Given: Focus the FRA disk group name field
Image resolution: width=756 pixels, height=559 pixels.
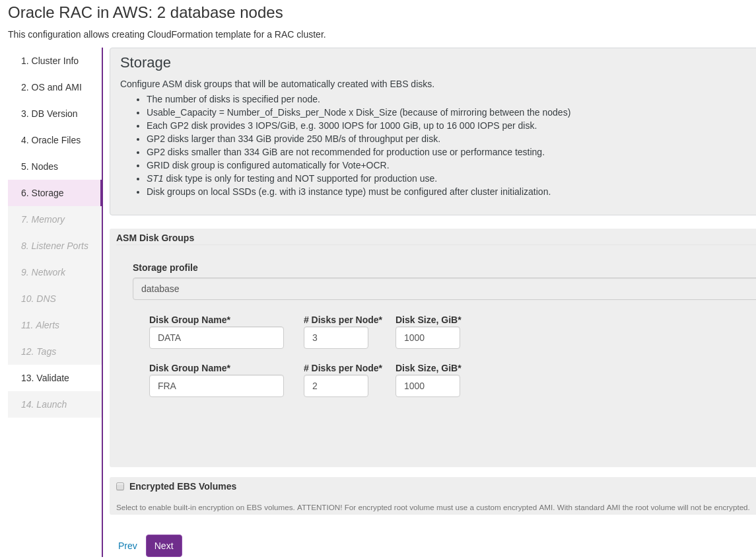Looking at the screenshot, I should [x=217, y=386].
